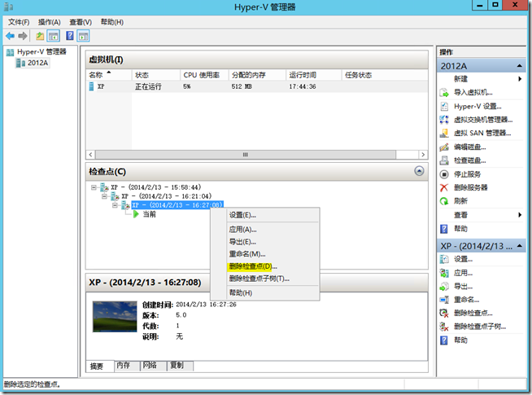Select checkpoint XP - (2014/2/13 - 16:21:04)
Viewport: 532px width, 395px height.
167,196
